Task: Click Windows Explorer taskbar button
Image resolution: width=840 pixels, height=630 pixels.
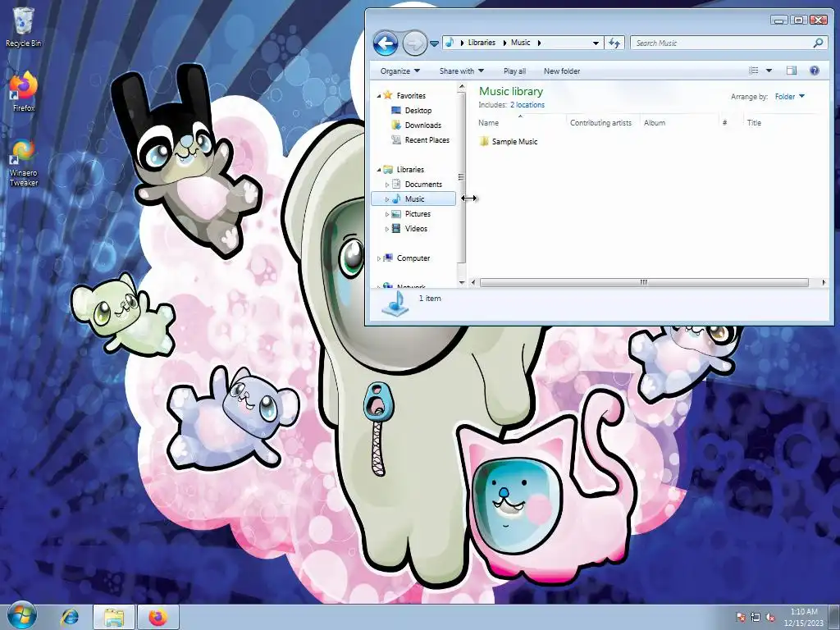Action: point(114,617)
